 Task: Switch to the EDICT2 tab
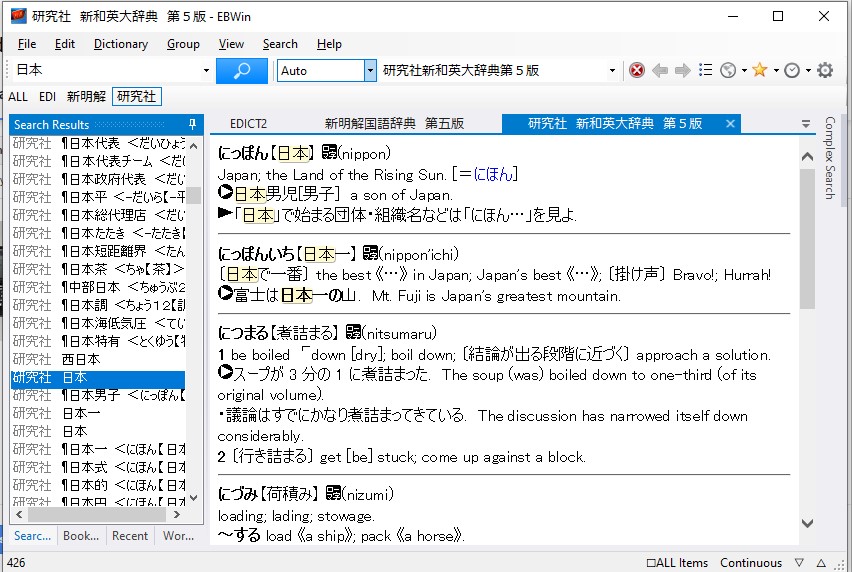point(248,124)
